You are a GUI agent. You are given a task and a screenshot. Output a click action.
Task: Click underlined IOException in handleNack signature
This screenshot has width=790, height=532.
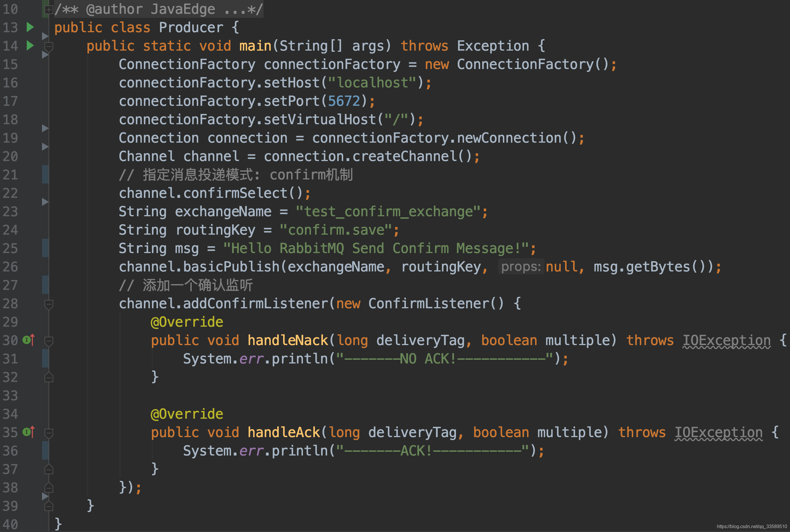[x=726, y=340]
